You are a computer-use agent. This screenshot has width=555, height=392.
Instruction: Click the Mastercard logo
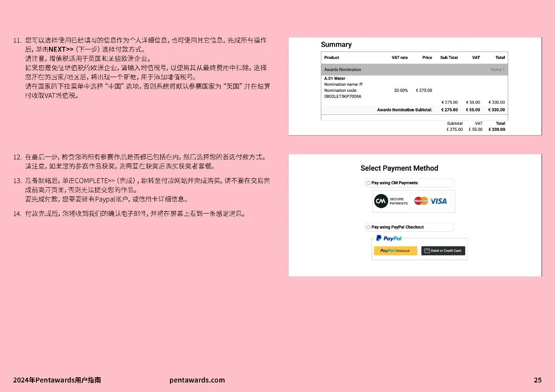pyautogui.click(x=421, y=201)
